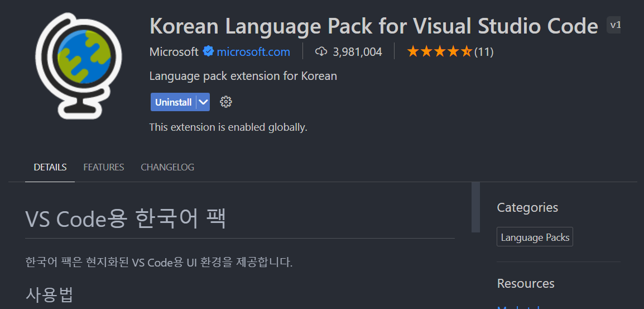Screen dimensions: 644x309
Task: Expand the dropdown arrow beside Uninstall
Action: pos(203,102)
